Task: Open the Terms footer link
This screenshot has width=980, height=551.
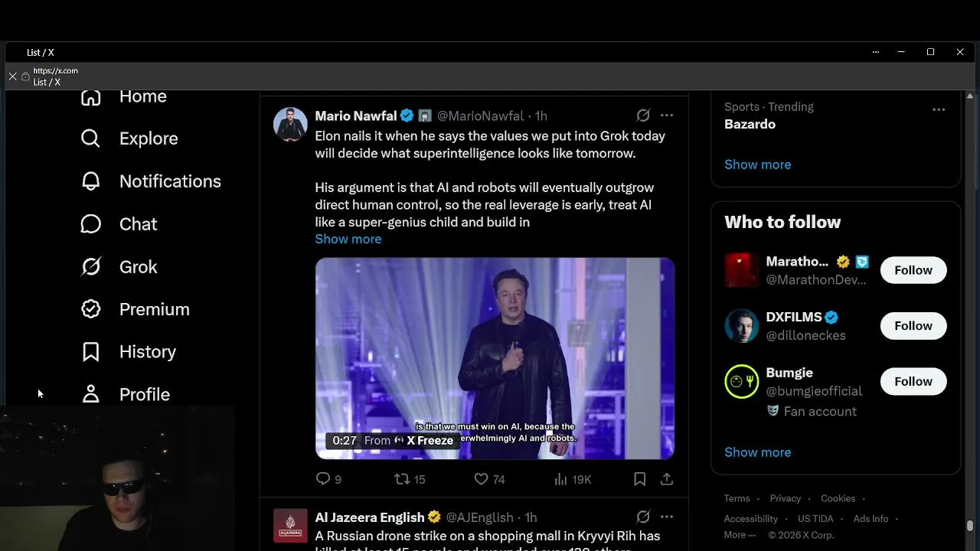Action: [737, 498]
